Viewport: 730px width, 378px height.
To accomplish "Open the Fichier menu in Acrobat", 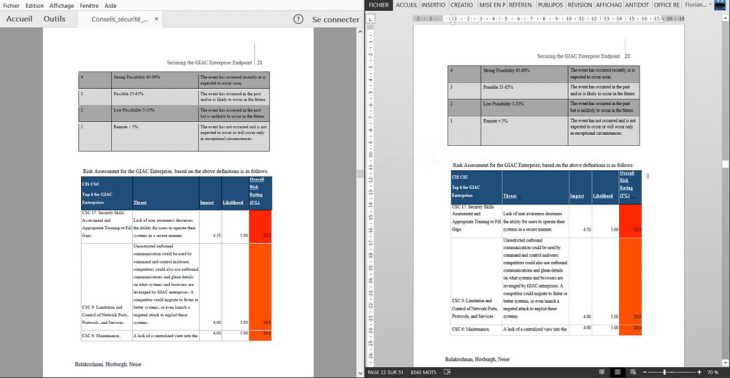I will (x=11, y=6).
